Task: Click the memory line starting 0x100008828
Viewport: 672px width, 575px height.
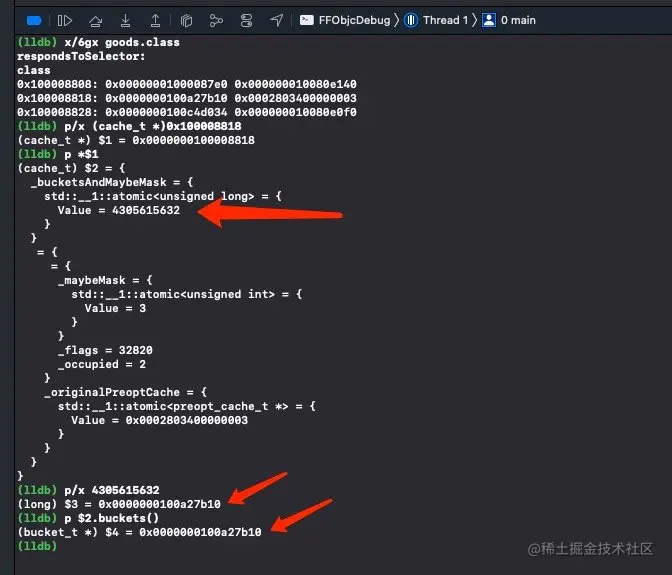Action: [186, 112]
